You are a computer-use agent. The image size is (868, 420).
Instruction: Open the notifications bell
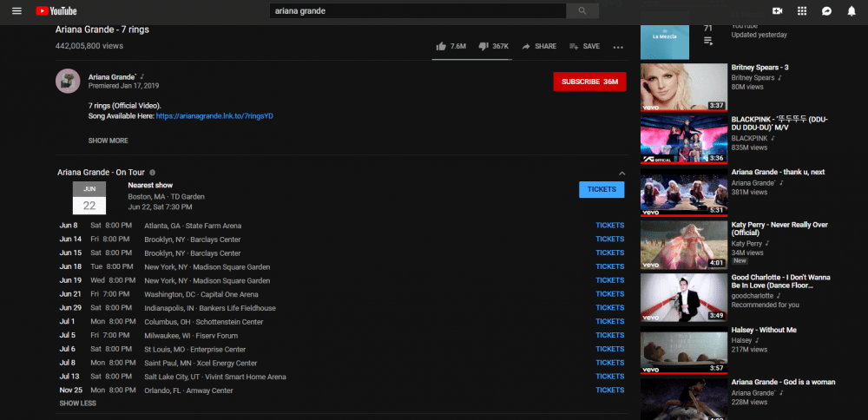pyautogui.click(x=852, y=11)
